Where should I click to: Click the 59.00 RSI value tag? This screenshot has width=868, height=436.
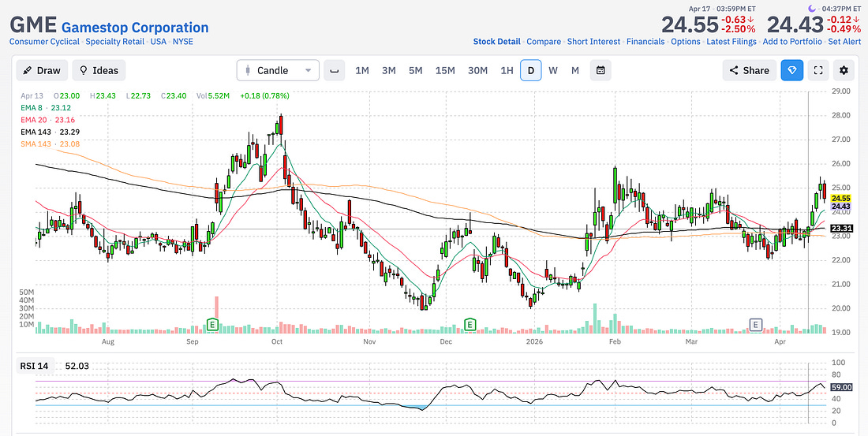pyautogui.click(x=841, y=387)
